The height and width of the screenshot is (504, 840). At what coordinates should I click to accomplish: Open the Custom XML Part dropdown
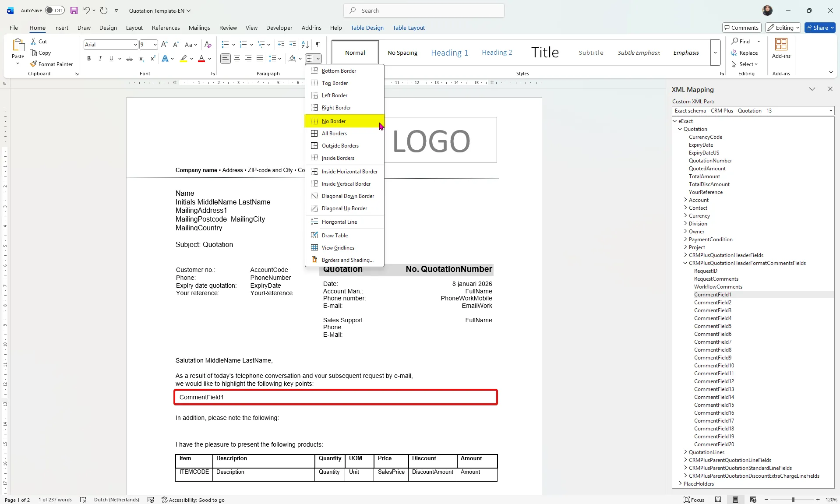tap(753, 111)
